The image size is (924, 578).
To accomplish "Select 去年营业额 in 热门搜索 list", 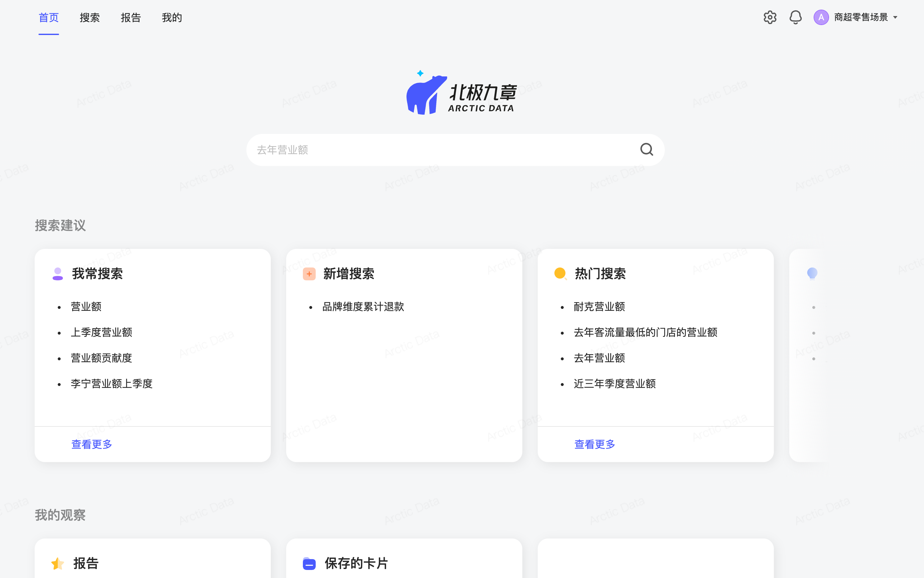I will (x=599, y=358).
